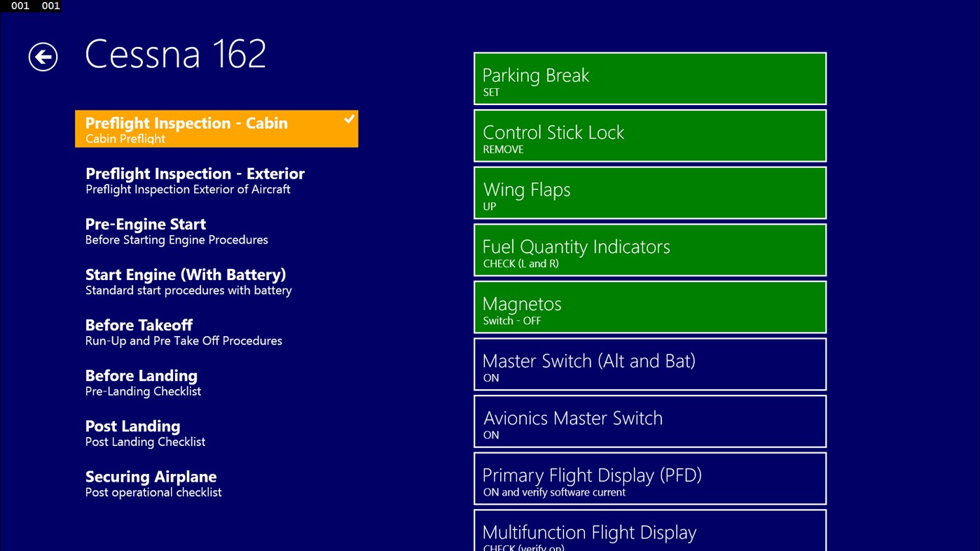Open Preflight Inspection - Exterior checklist

pyautogui.click(x=195, y=179)
